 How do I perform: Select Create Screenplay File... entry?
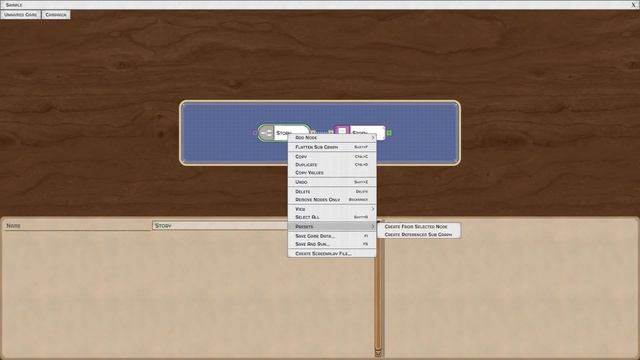click(332, 253)
